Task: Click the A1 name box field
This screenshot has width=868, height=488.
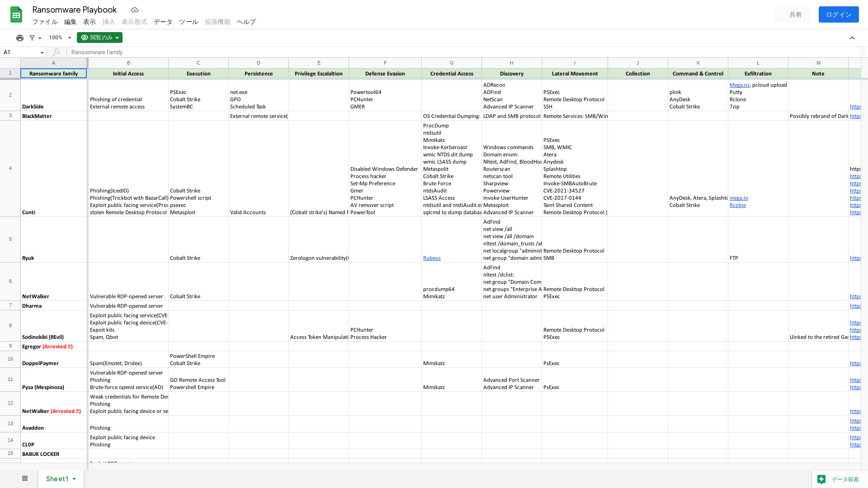Action: [20, 52]
